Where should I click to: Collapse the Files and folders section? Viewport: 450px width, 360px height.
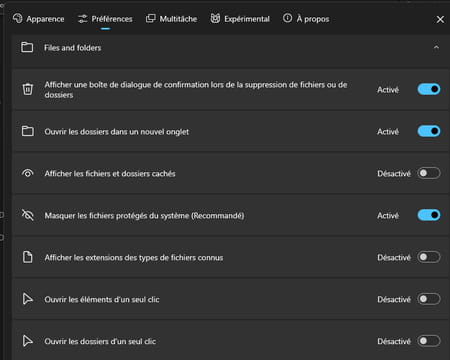(436, 47)
